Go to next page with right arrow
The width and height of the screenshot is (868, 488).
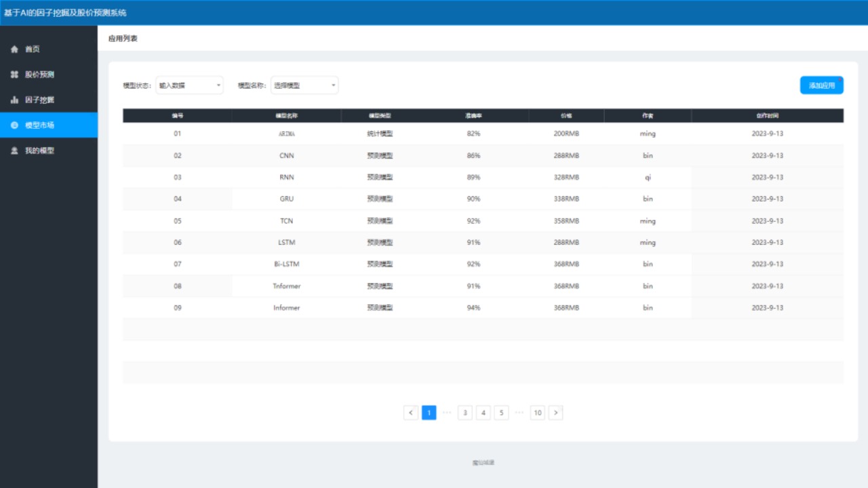(x=555, y=413)
